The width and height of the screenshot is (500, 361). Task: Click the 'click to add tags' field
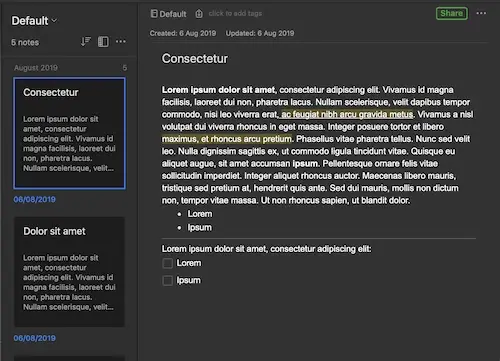click(x=235, y=14)
